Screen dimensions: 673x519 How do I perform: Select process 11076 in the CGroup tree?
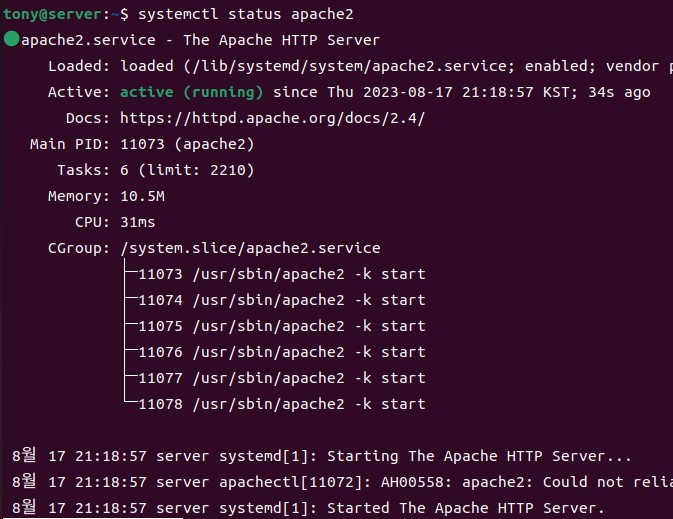(x=281, y=352)
